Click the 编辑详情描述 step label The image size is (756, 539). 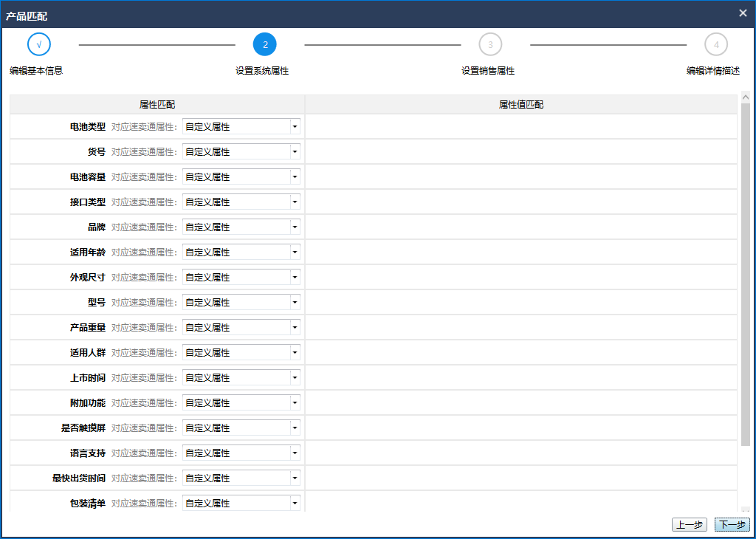pyautogui.click(x=713, y=71)
